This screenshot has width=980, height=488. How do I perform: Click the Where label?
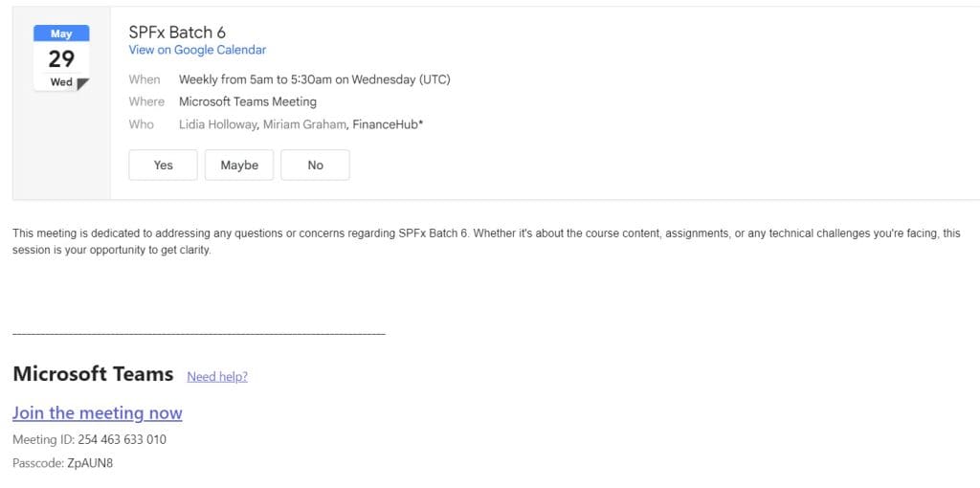pyautogui.click(x=146, y=101)
